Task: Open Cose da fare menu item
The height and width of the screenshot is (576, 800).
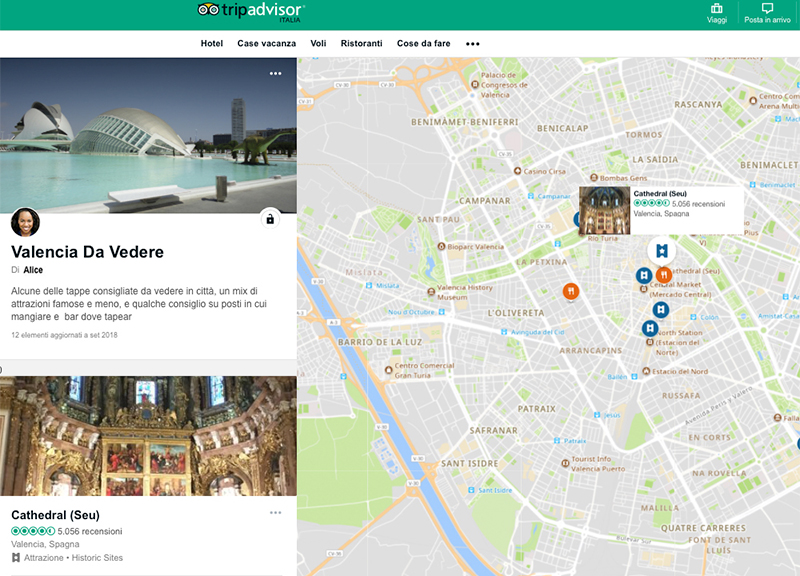Action: (423, 44)
